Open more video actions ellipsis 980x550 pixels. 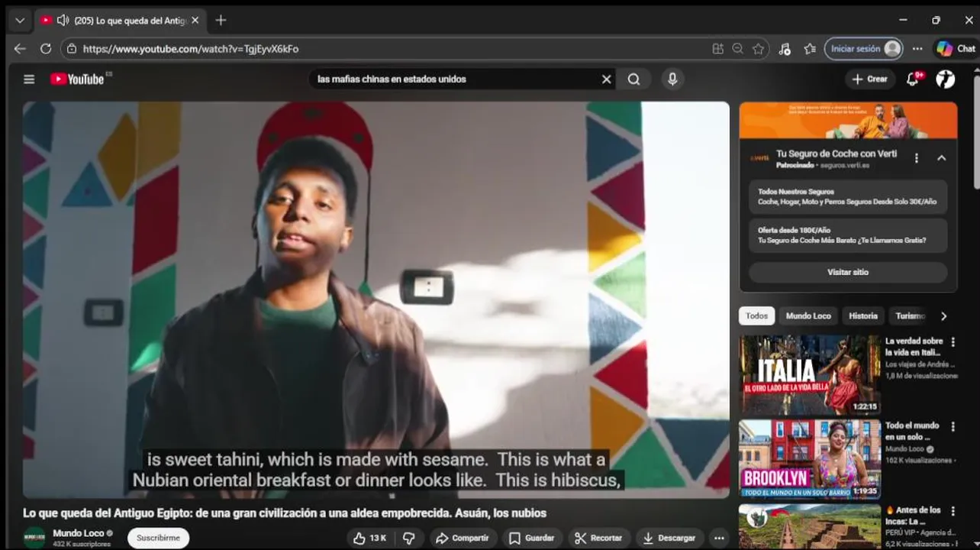(x=718, y=538)
